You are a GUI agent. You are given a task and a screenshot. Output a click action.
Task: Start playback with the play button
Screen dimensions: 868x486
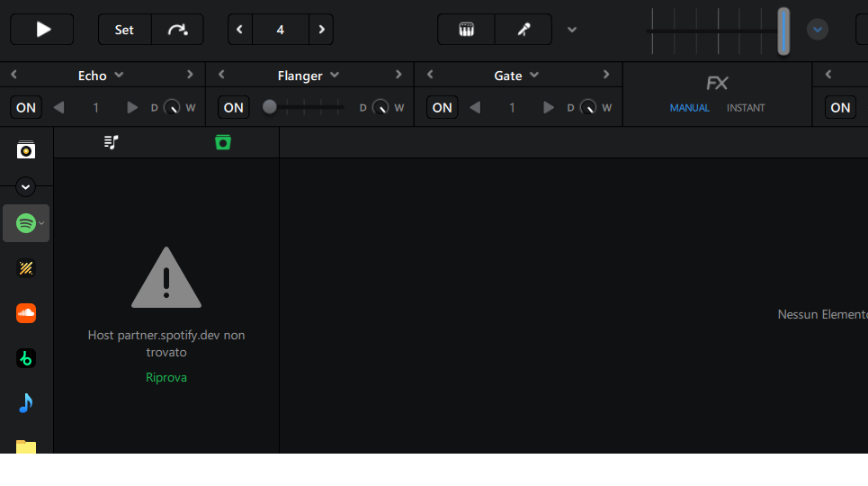pos(42,30)
